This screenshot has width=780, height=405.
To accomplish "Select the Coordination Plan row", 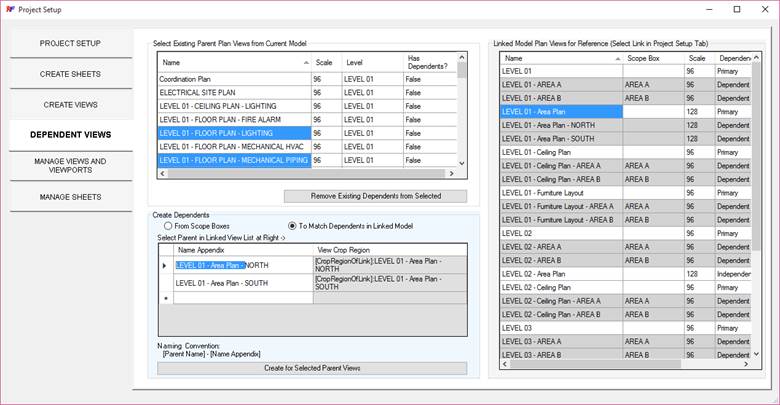I will point(232,78).
